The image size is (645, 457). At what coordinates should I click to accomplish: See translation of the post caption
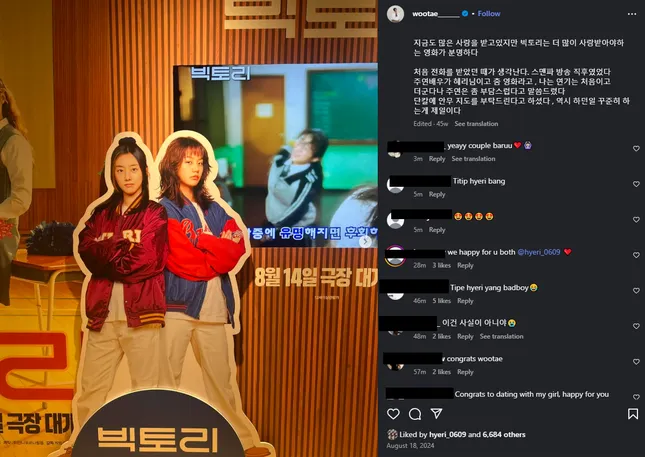(476, 124)
